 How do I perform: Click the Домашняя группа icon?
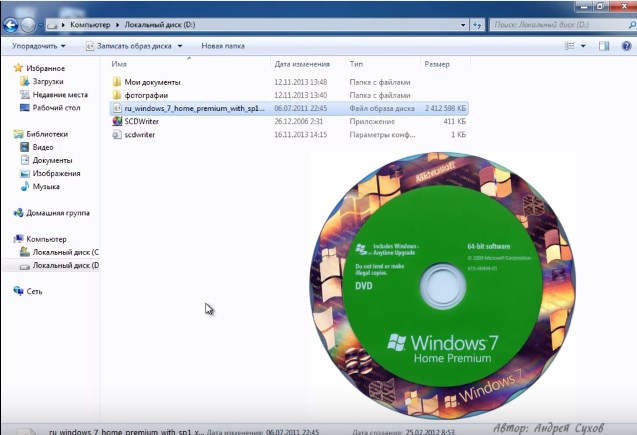(18, 213)
